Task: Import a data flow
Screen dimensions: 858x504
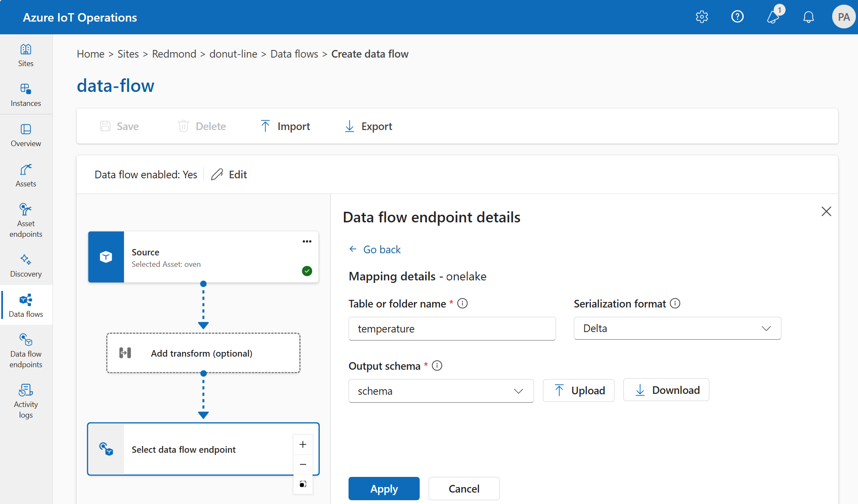Action: pos(285,126)
